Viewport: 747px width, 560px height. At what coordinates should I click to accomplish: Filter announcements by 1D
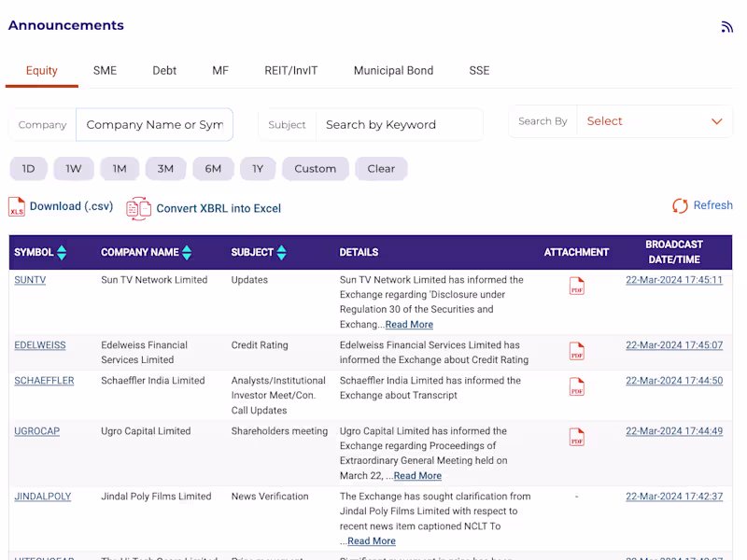[29, 169]
